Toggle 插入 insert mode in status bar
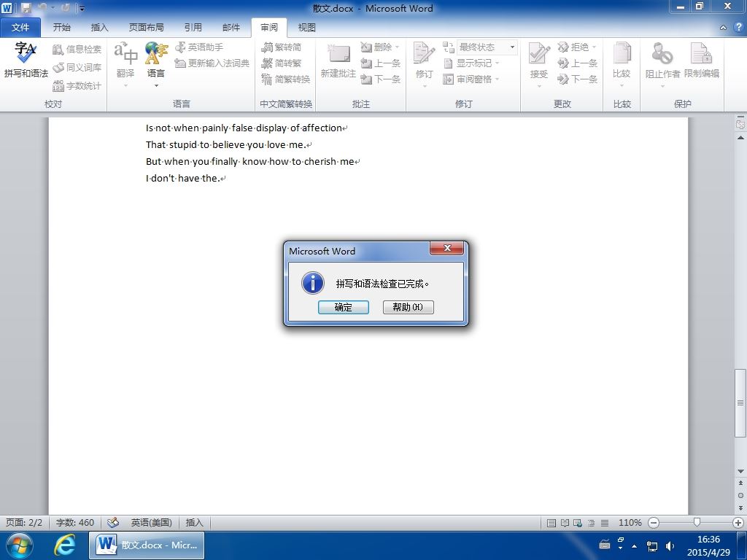The height and width of the screenshot is (560, 747). (194, 522)
